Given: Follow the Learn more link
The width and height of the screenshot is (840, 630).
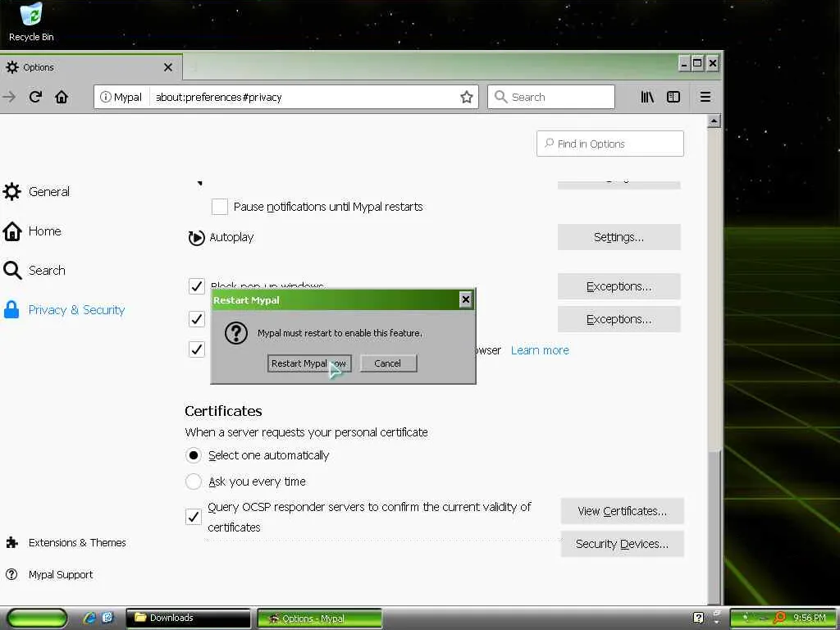Looking at the screenshot, I should coord(540,350).
